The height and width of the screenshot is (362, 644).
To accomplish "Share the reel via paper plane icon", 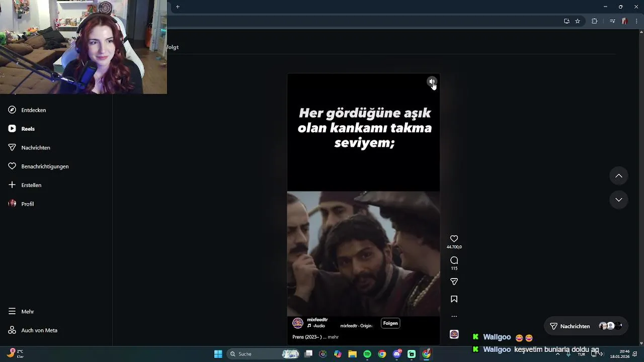I will pos(454,282).
